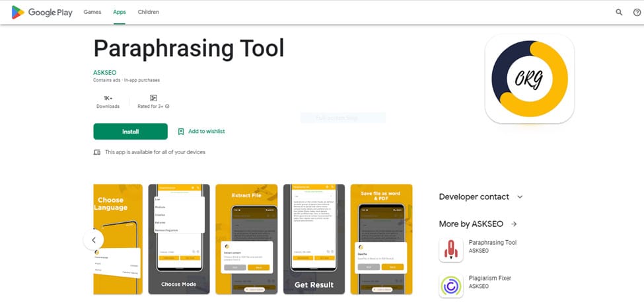
Task: Switch to the Games tab
Action: 92,13
